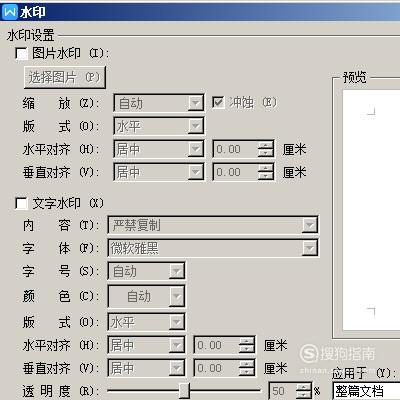This screenshot has height=400, width=400.
Task: Open picture watermark 垂直对齐 dropdown
Action: pyautogui.click(x=159, y=172)
